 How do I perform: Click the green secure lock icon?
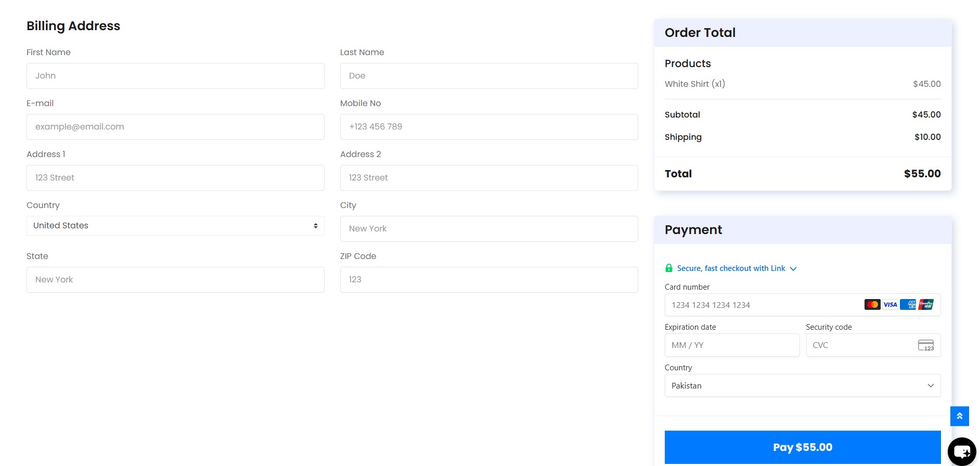point(669,268)
